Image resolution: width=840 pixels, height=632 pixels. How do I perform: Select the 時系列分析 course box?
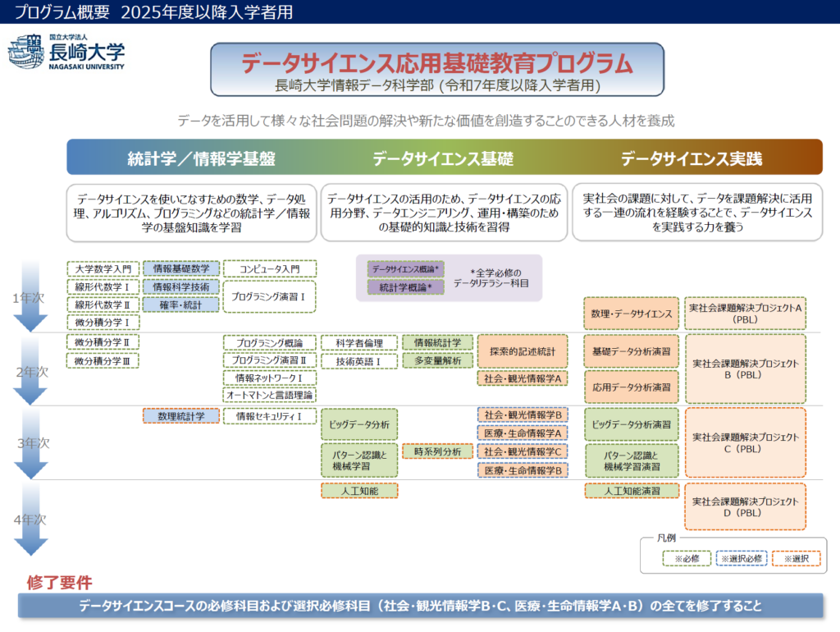tap(437, 451)
